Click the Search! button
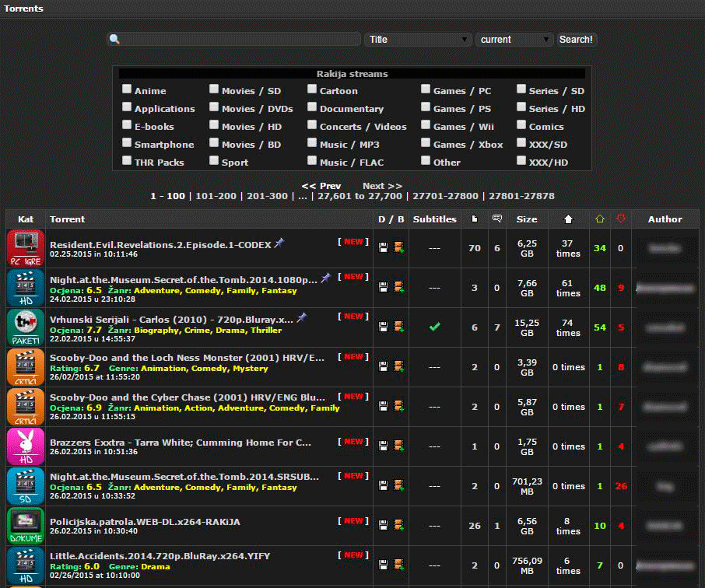The width and height of the screenshot is (705, 588). click(x=576, y=40)
